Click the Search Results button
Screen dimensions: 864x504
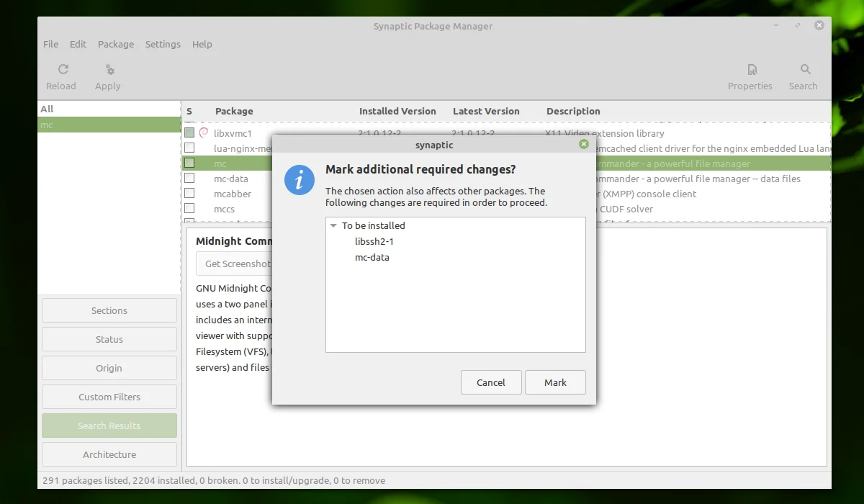[x=109, y=426]
